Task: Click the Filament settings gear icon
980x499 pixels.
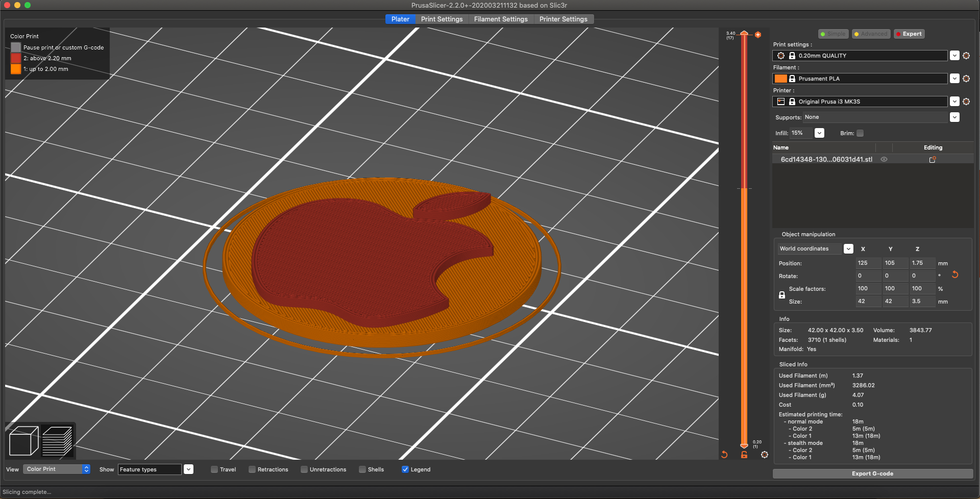Action: [966, 79]
